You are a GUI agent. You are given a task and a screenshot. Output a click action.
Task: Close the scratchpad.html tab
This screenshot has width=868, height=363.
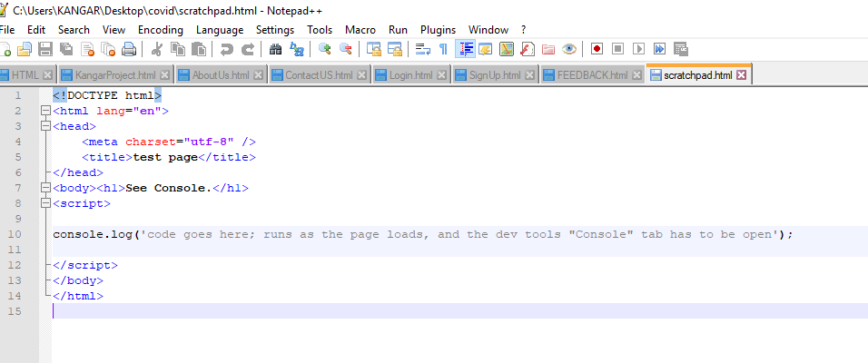pos(741,75)
